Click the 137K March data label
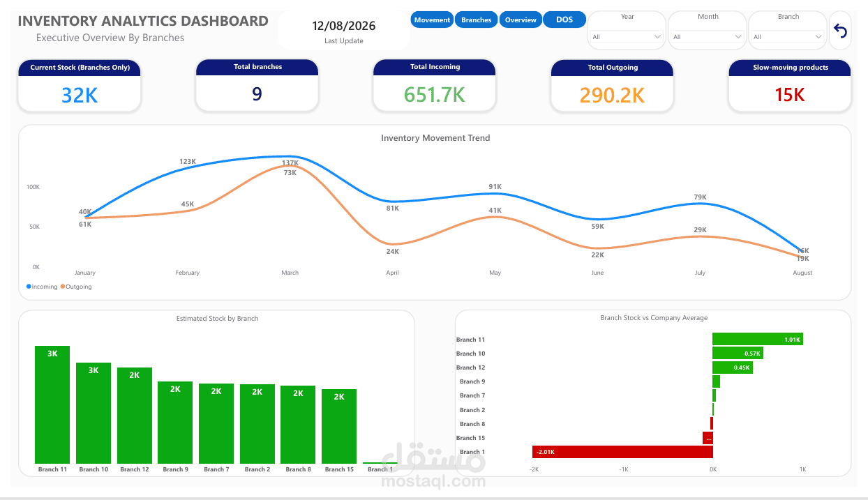The width and height of the screenshot is (868, 500). point(290,163)
